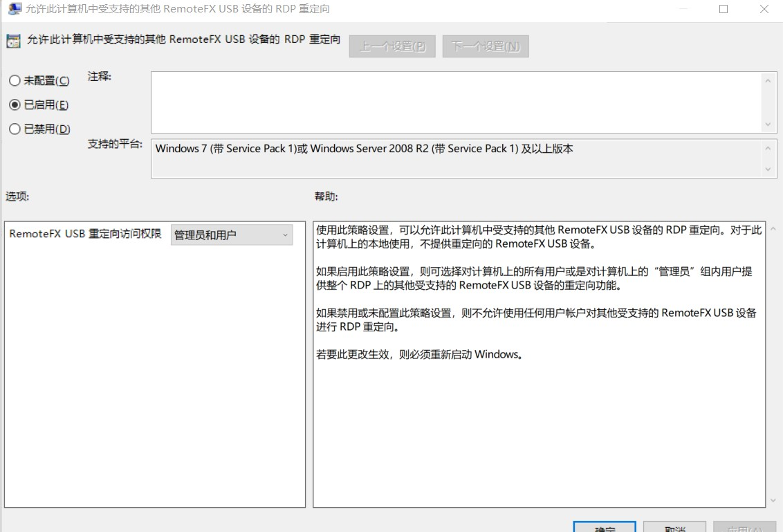783x532 pixels.
Task: Click the 帮助: label
Action: (326, 196)
